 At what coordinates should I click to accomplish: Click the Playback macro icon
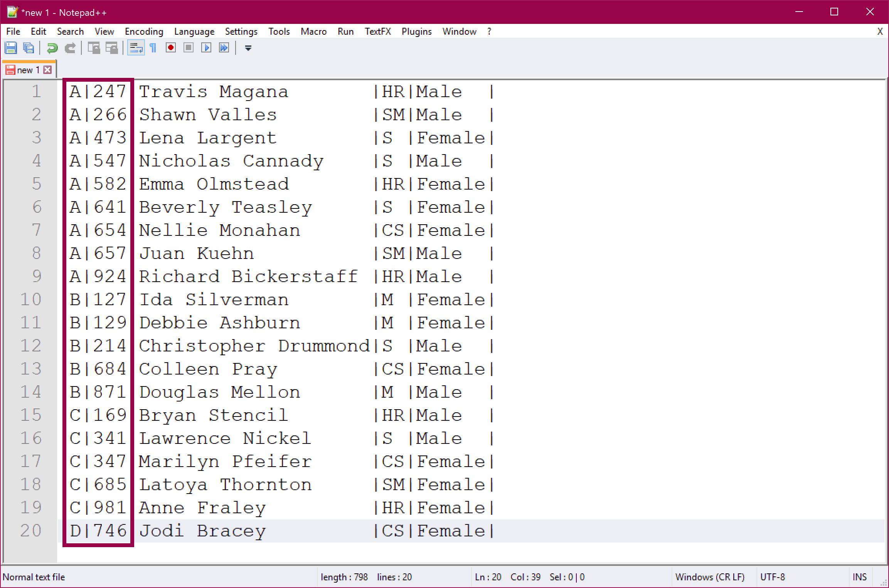(206, 48)
